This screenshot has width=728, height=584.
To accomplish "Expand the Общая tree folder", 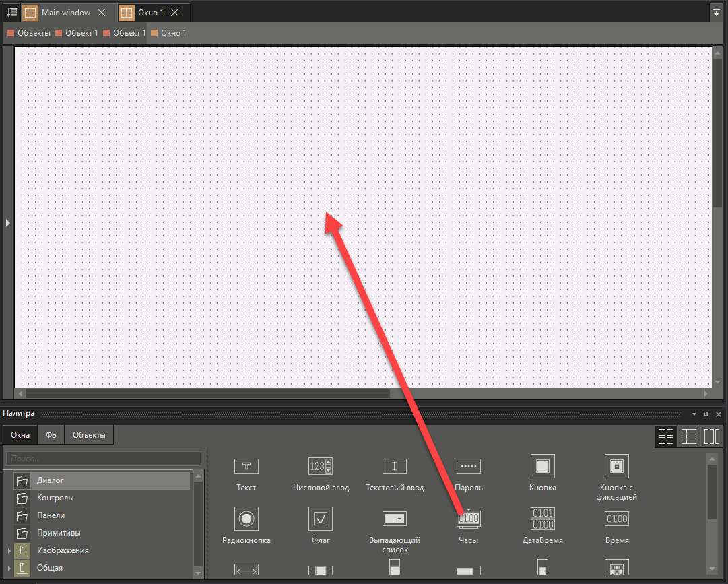I will [9, 569].
